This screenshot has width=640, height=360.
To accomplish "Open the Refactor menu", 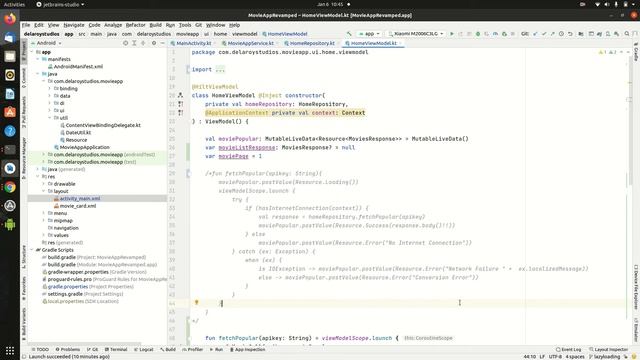I will click(x=136, y=25).
